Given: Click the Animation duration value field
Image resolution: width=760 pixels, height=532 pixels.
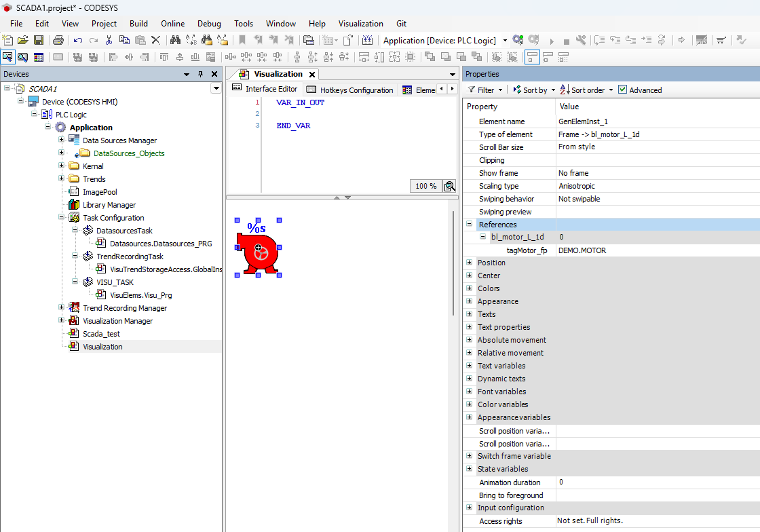Looking at the screenshot, I should pos(658,482).
